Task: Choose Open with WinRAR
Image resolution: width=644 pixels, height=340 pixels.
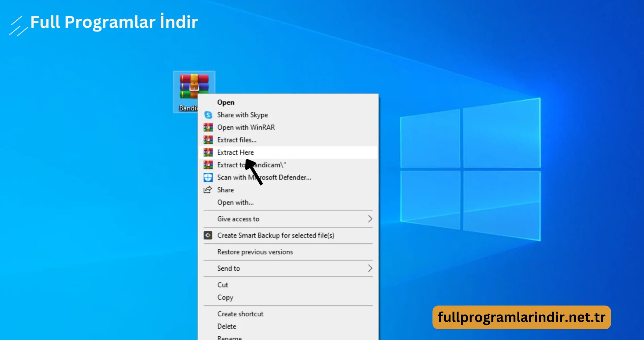Action: pos(288,127)
